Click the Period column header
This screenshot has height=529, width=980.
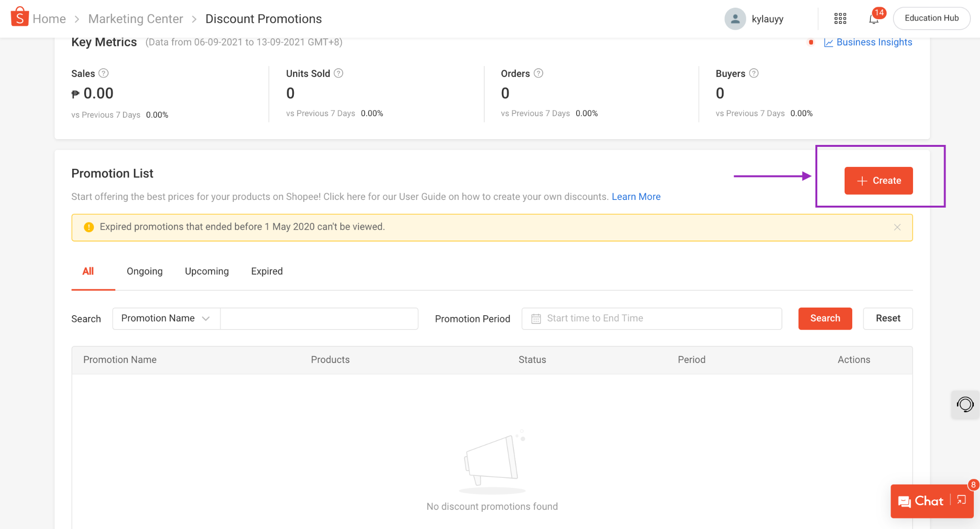tap(691, 360)
